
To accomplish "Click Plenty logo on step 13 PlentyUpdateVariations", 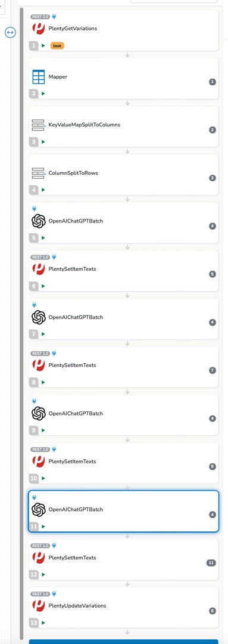I will click(x=39, y=605).
